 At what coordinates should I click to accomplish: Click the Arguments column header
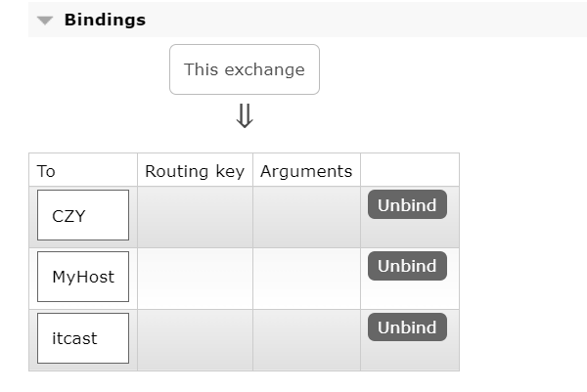(306, 171)
